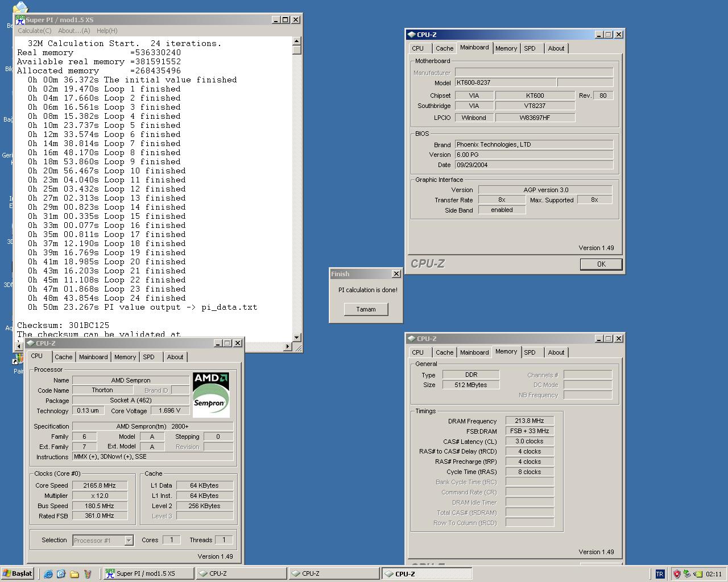
Task: Launch Outlook Express quick launch icon
Action: [x=61, y=573]
